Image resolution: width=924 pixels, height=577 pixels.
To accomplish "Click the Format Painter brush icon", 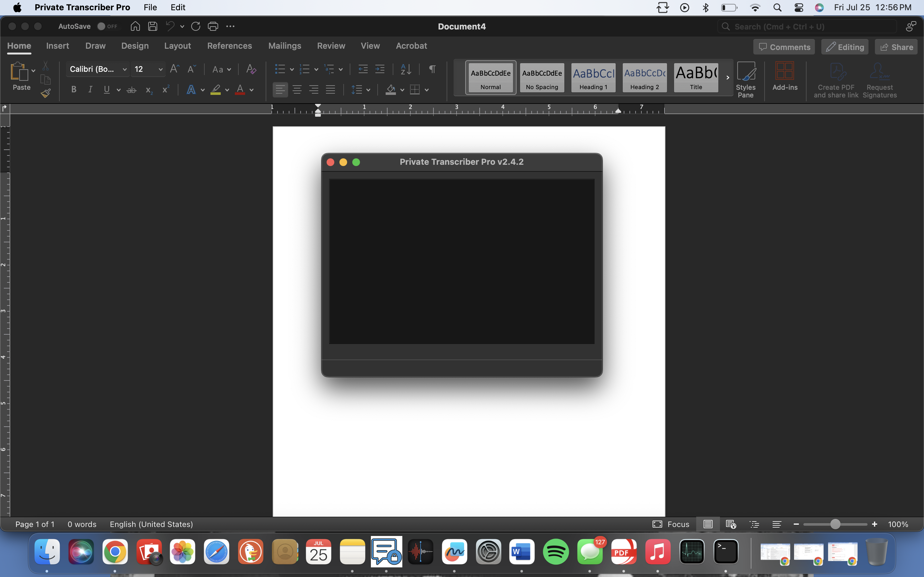I will tap(46, 93).
